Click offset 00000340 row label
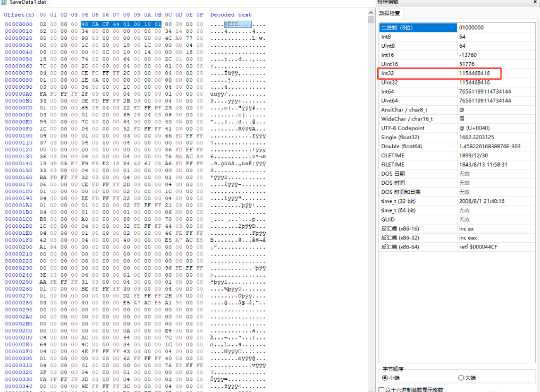The image size is (540, 392). [x=19, y=386]
